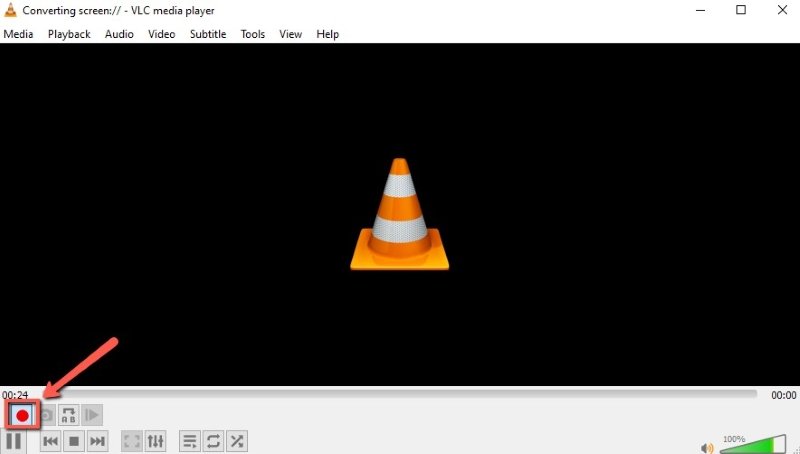Viewport: 800px width, 454px height.
Task: Open the Playback menu
Action: [69, 34]
